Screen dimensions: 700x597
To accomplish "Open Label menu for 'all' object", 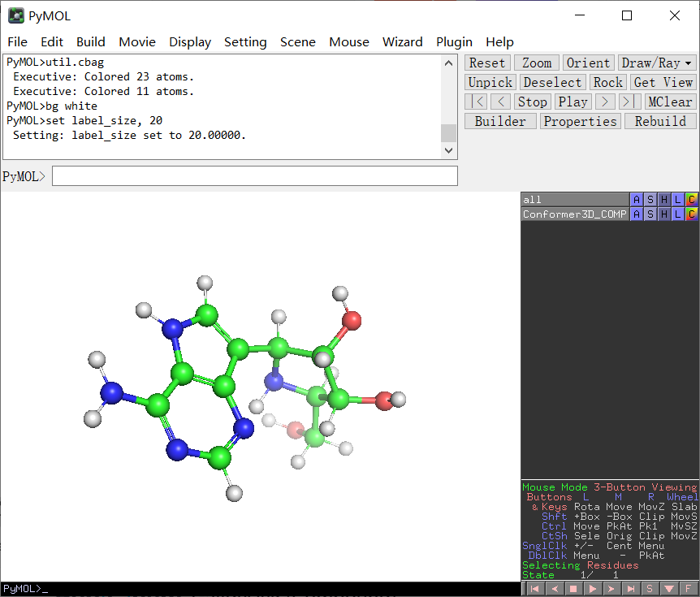I will click(678, 200).
